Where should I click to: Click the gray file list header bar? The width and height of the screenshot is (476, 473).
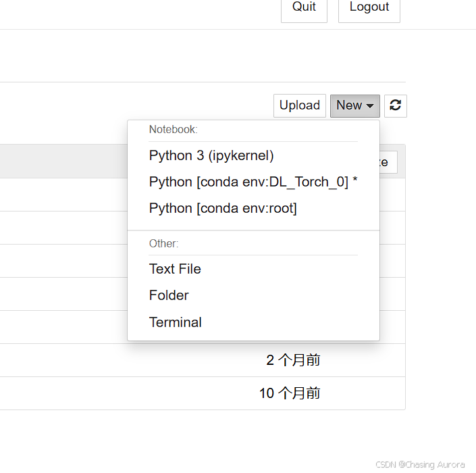[61, 161]
